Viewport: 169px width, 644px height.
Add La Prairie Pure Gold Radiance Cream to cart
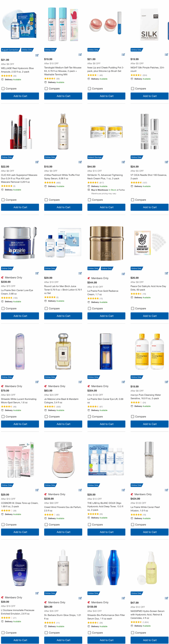tap(106, 316)
